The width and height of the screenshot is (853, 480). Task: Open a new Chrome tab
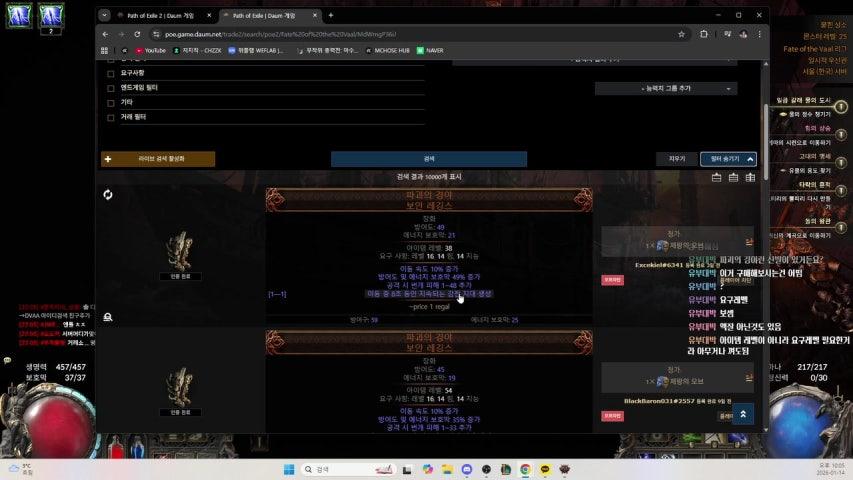click(331, 16)
